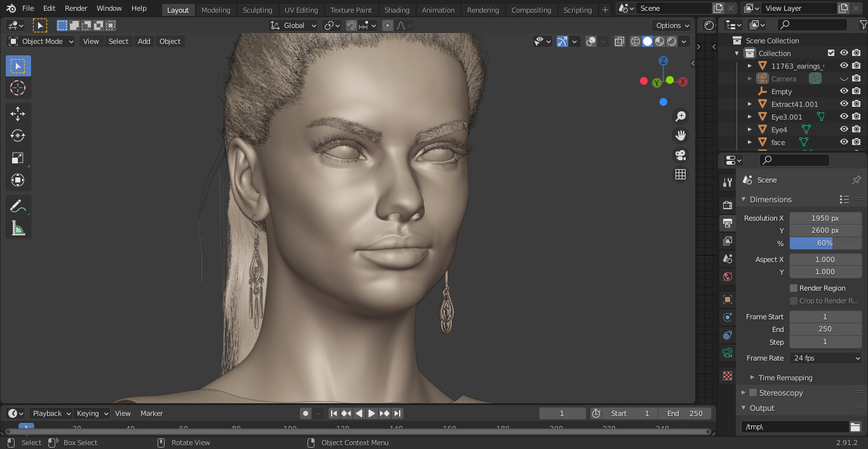Open the Object Data camera properties tab

[728, 352]
